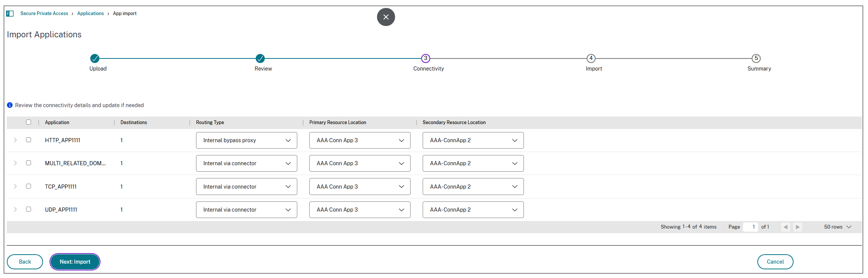
Task: Click the Summary step 5 circle
Action: [756, 58]
